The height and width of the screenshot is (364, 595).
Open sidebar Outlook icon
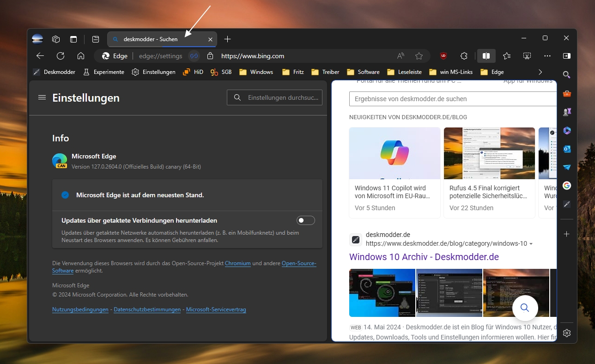567,149
